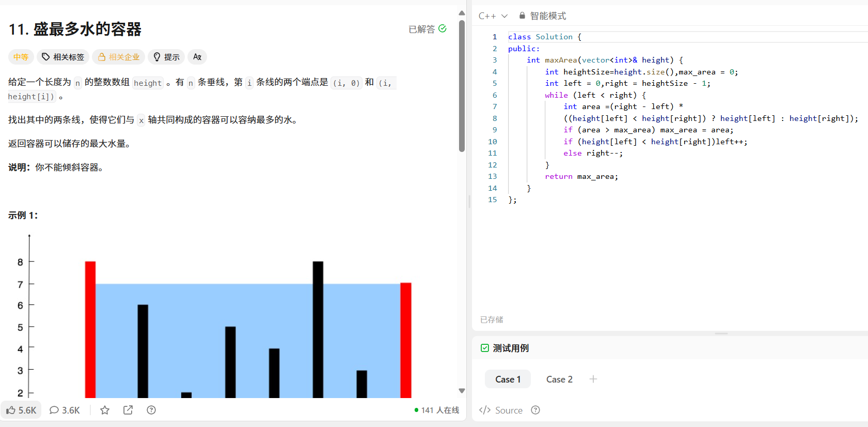Click the help icon beside Source

point(535,410)
